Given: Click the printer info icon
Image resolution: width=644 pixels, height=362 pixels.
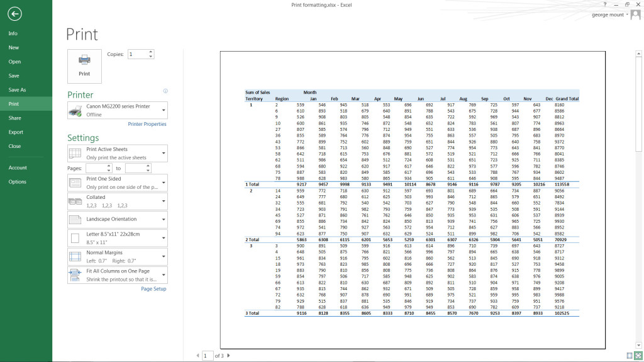Looking at the screenshot, I should pos(165,91).
